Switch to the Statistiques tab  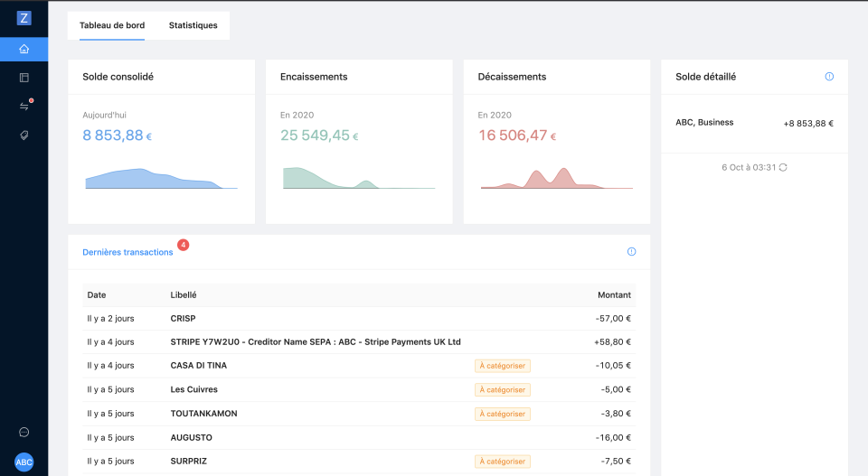click(x=193, y=25)
